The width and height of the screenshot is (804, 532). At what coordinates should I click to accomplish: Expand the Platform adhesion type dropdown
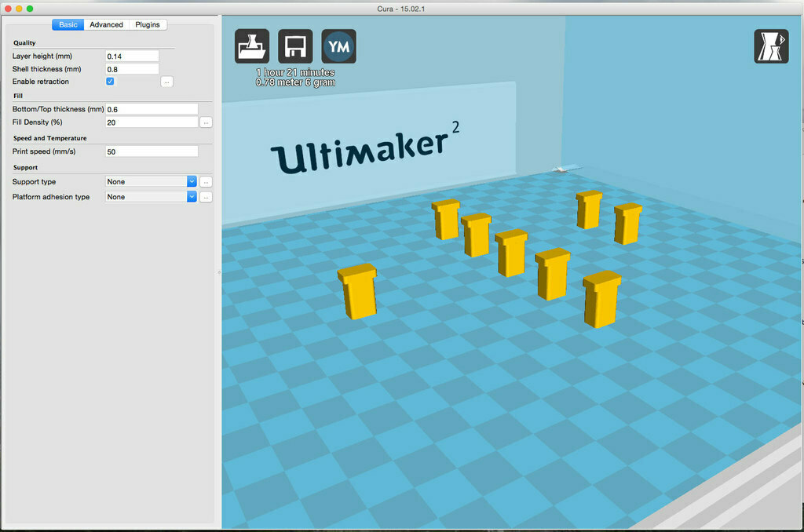tap(151, 197)
